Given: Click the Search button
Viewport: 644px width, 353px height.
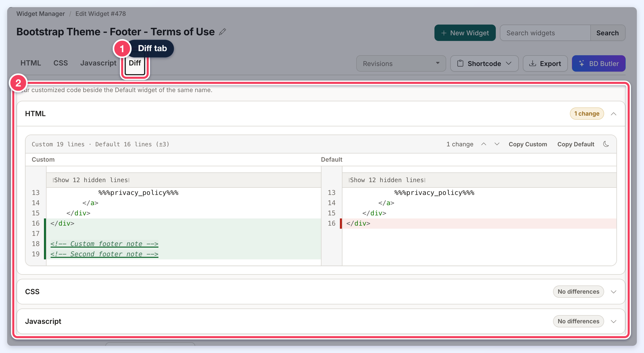Looking at the screenshot, I should point(607,33).
